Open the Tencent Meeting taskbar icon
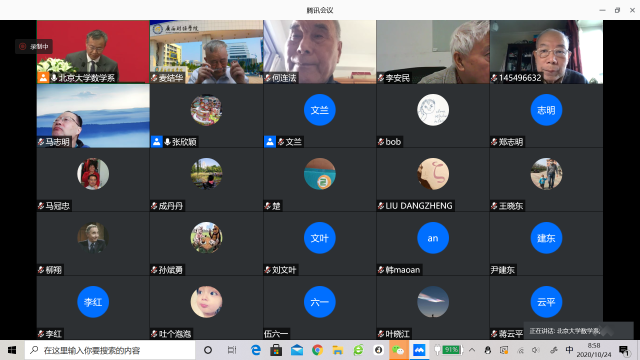 pyautogui.click(x=419, y=350)
